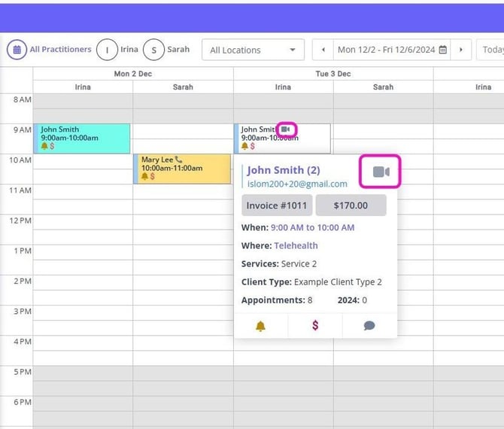This screenshot has width=504, height=429.
Task: Click the popup bell reminder icon
Action: point(260,326)
